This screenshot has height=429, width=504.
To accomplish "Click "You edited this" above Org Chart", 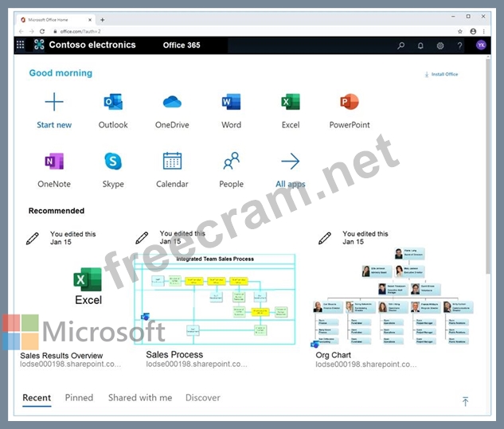I will click(x=365, y=234).
